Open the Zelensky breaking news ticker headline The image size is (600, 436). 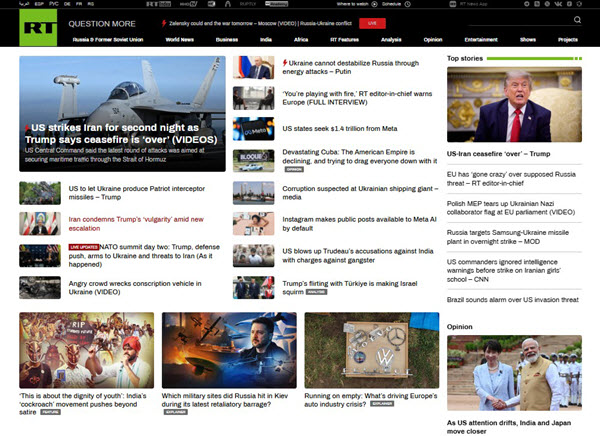(260, 23)
